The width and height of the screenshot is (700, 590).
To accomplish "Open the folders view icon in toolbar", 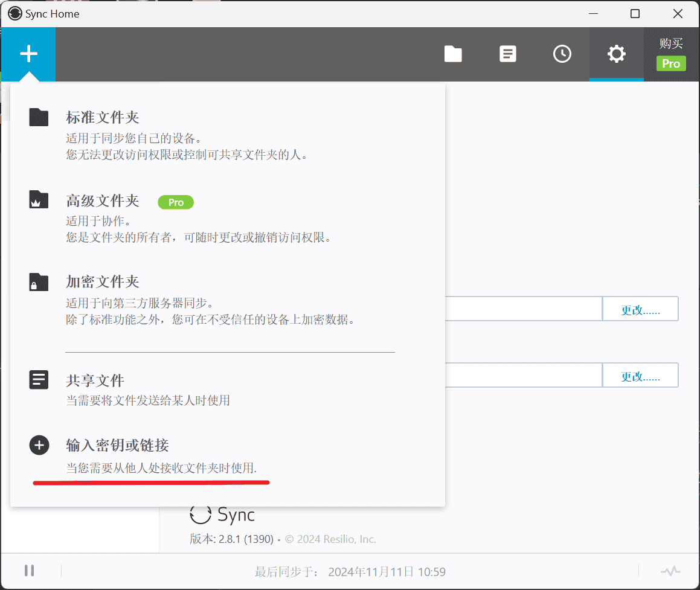I will [453, 54].
